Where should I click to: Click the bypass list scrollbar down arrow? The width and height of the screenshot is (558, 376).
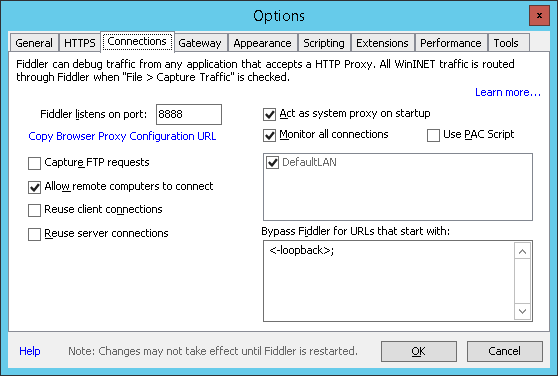[x=522, y=311]
